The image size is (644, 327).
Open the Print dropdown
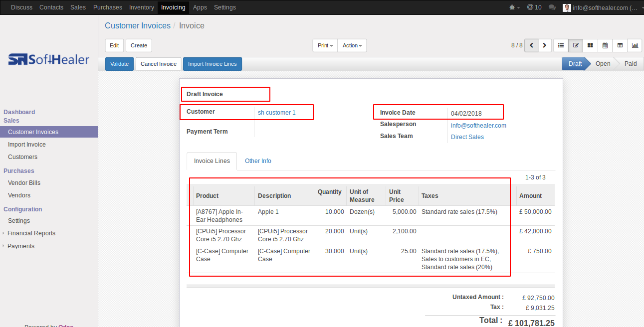[325, 45]
